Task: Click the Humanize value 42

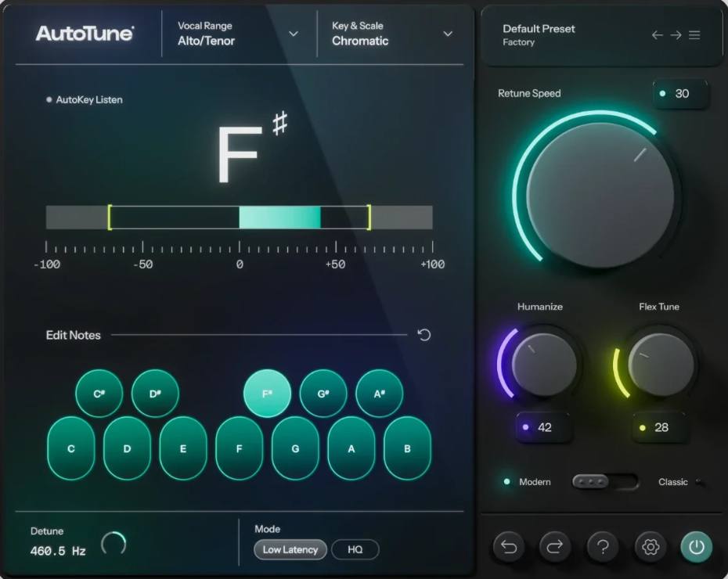Action: pos(543,427)
